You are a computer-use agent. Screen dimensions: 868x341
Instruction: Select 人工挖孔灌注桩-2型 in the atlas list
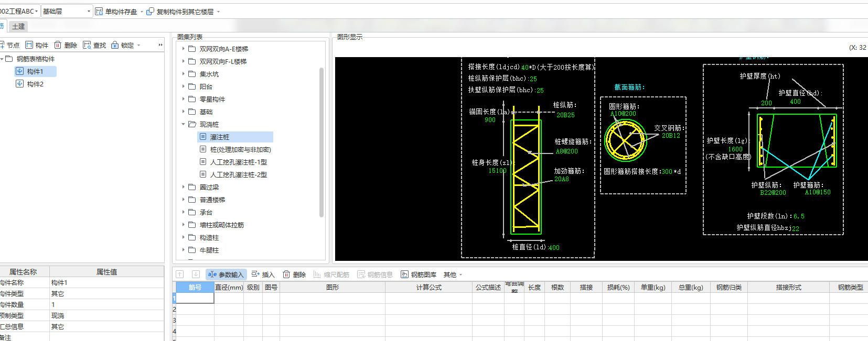pos(239,174)
